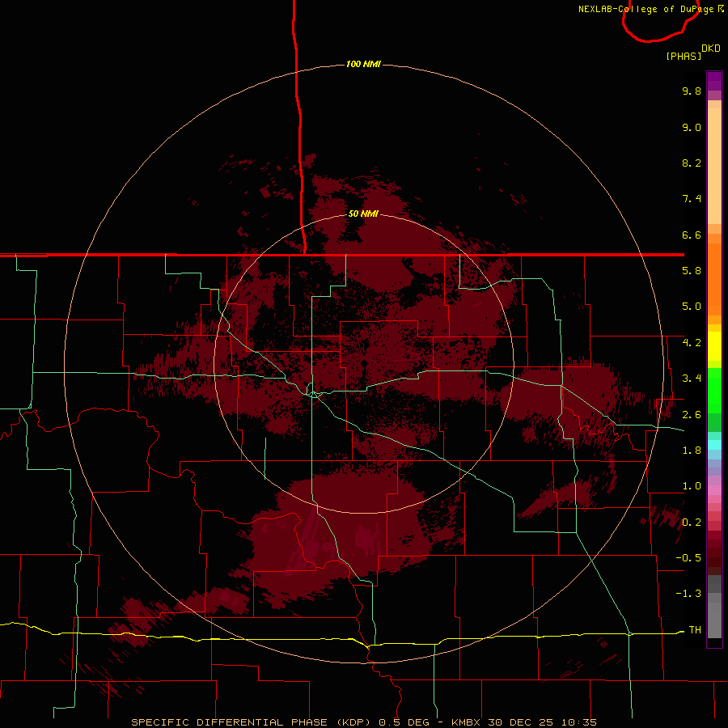
Task: Click the 8.2 legend value
Action: tap(692, 163)
